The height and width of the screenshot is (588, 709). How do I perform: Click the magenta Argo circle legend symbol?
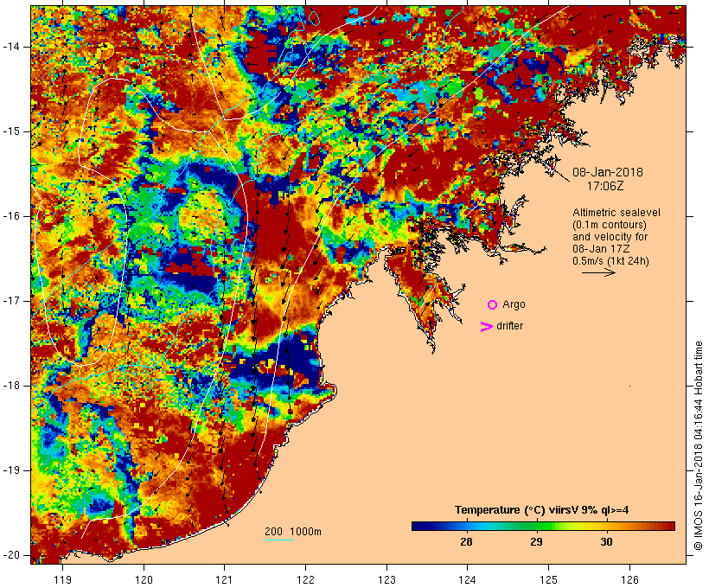[x=493, y=305]
